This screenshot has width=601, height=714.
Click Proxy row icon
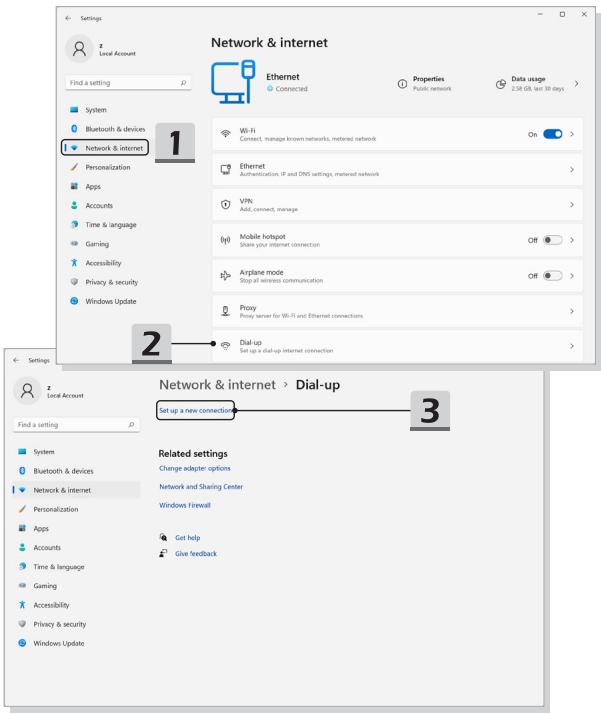(225, 311)
